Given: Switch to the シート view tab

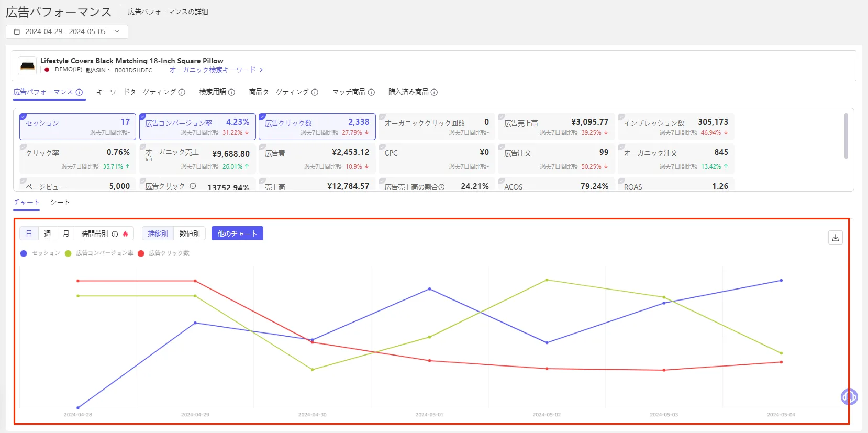Looking at the screenshot, I should (60, 202).
